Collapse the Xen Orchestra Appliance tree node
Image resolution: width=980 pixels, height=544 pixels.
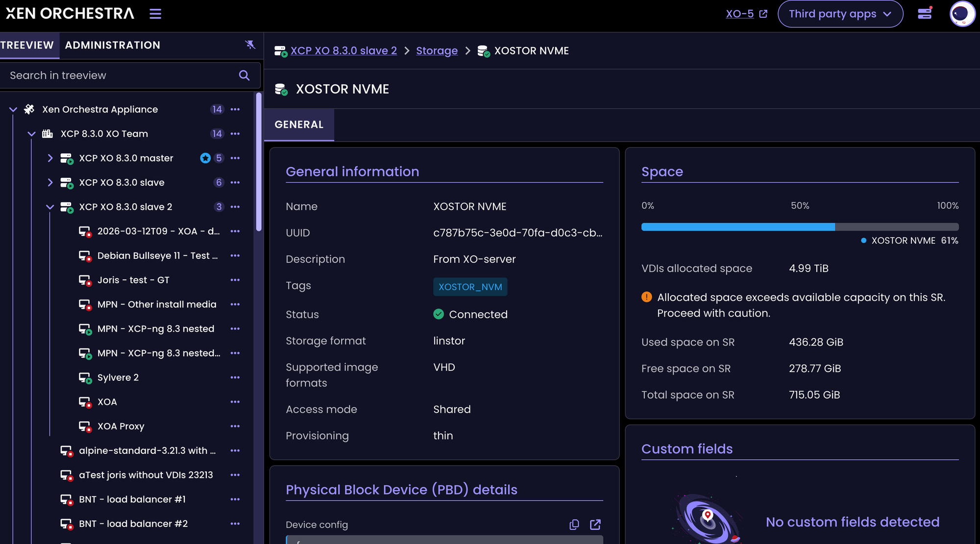pos(13,109)
